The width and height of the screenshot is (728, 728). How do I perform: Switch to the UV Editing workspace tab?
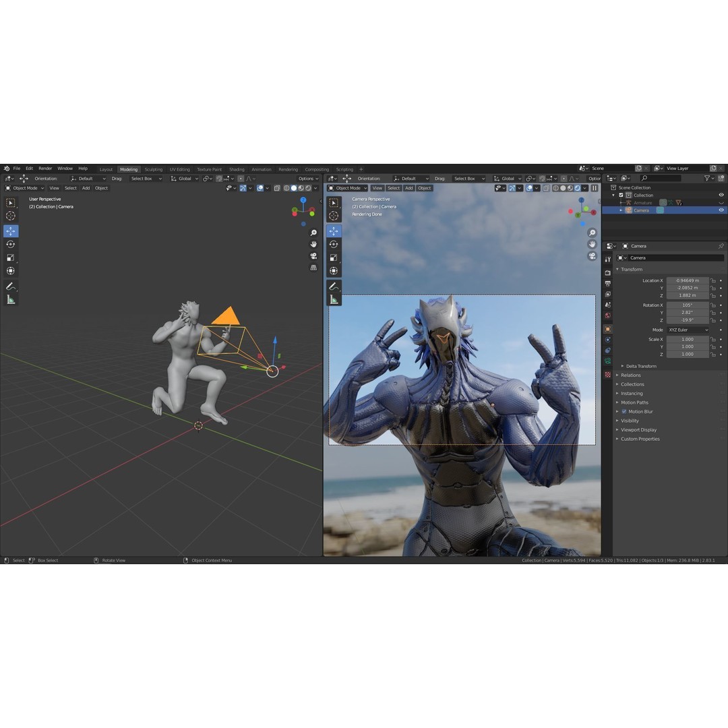click(x=180, y=169)
